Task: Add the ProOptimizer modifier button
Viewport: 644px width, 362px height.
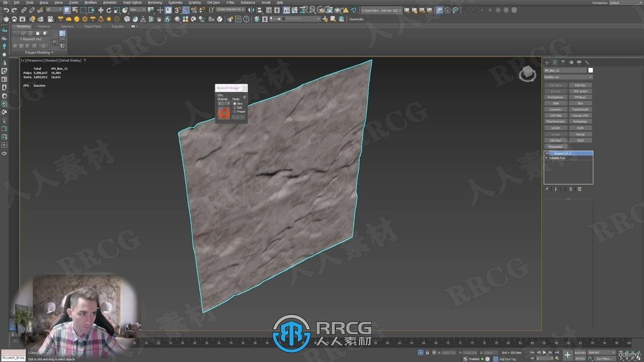Action: pyautogui.click(x=555, y=98)
